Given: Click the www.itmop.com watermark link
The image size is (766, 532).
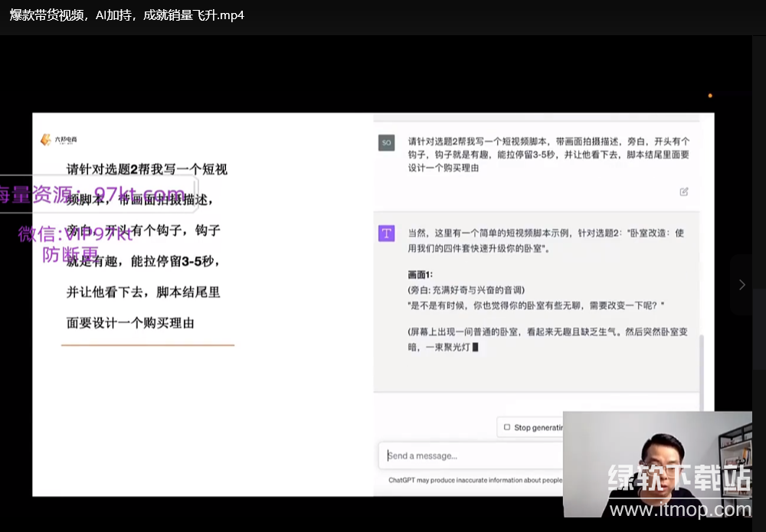Looking at the screenshot, I should click(x=679, y=509).
